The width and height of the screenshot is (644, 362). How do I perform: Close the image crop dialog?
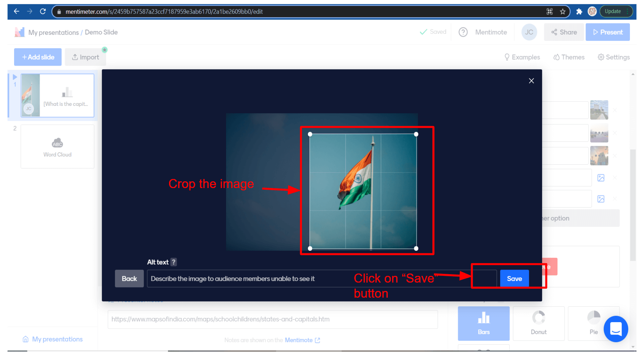[531, 81]
